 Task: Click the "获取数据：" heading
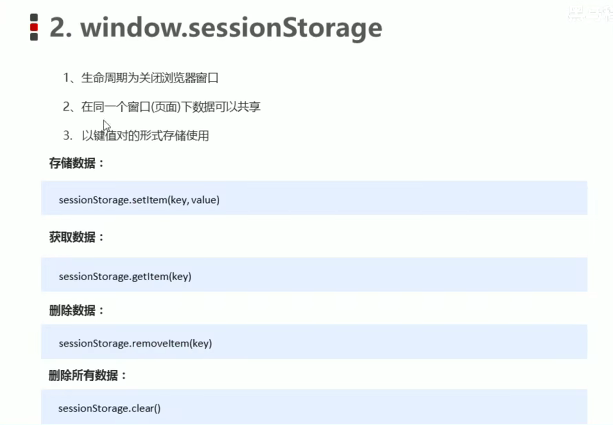[x=77, y=237]
